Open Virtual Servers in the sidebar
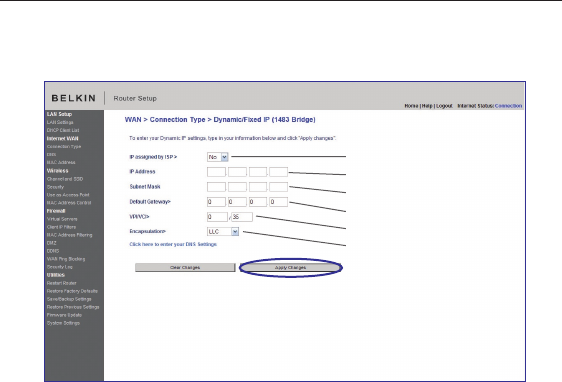 (x=62, y=219)
